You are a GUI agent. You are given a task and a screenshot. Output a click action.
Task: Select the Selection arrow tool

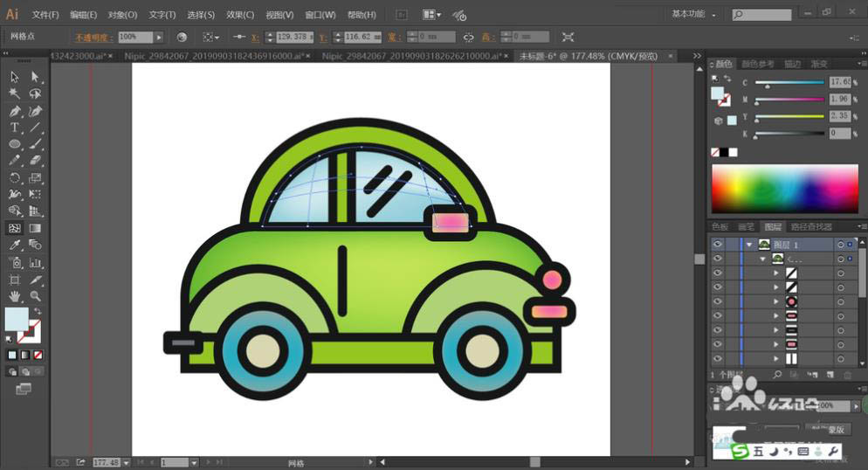pyautogui.click(x=15, y=77)
